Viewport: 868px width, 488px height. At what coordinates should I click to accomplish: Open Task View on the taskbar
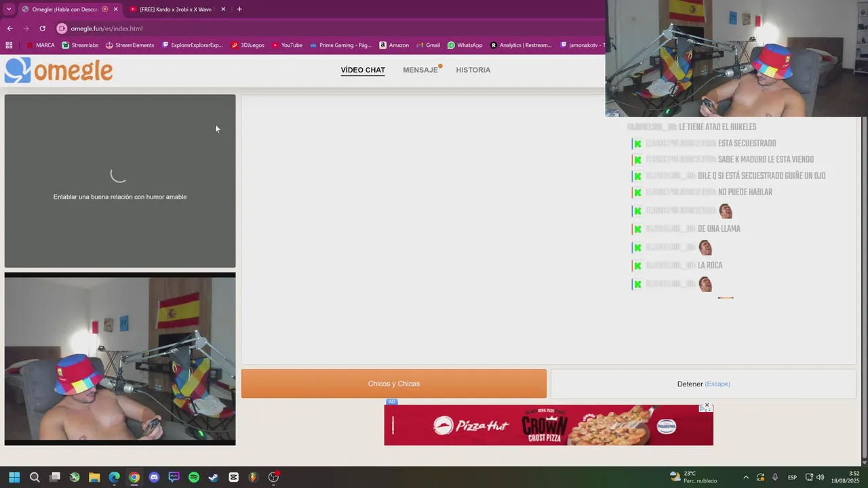(x=55, y=477)
